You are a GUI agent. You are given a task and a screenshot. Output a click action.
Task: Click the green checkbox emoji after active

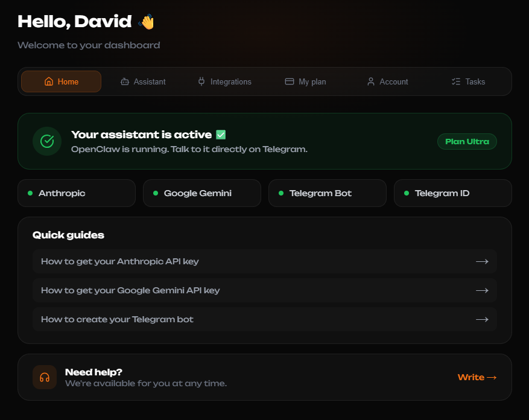[221, 135]
